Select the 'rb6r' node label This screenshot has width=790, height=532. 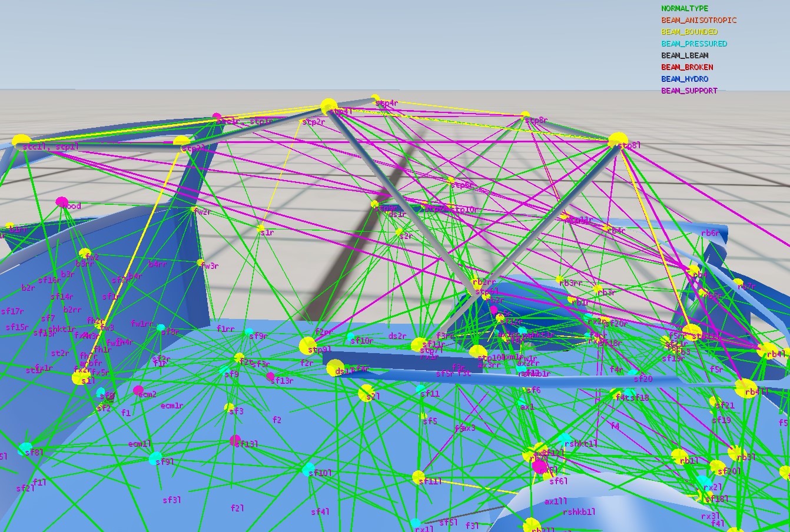pyautogui.click(x=710, y=233)
